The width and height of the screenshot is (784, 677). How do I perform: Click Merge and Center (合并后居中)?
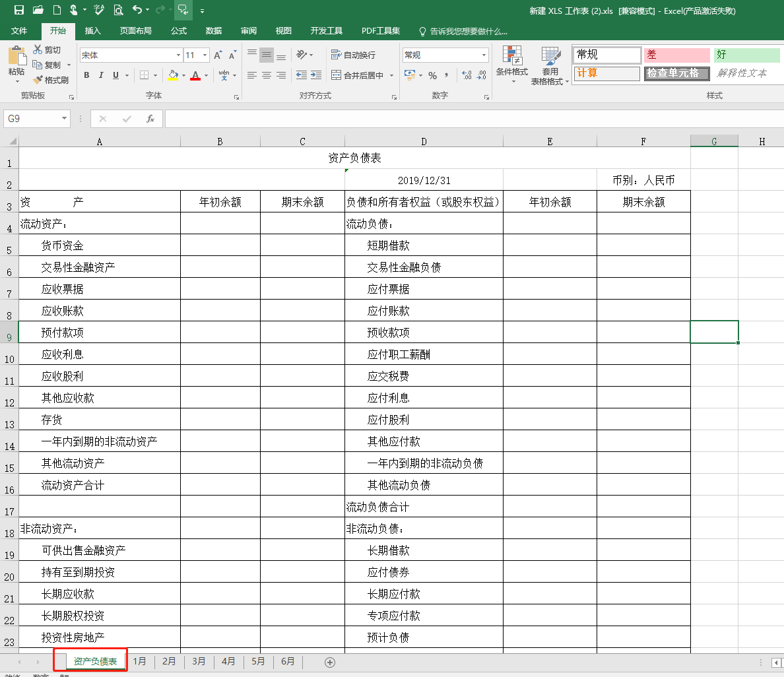click(358, 75)
